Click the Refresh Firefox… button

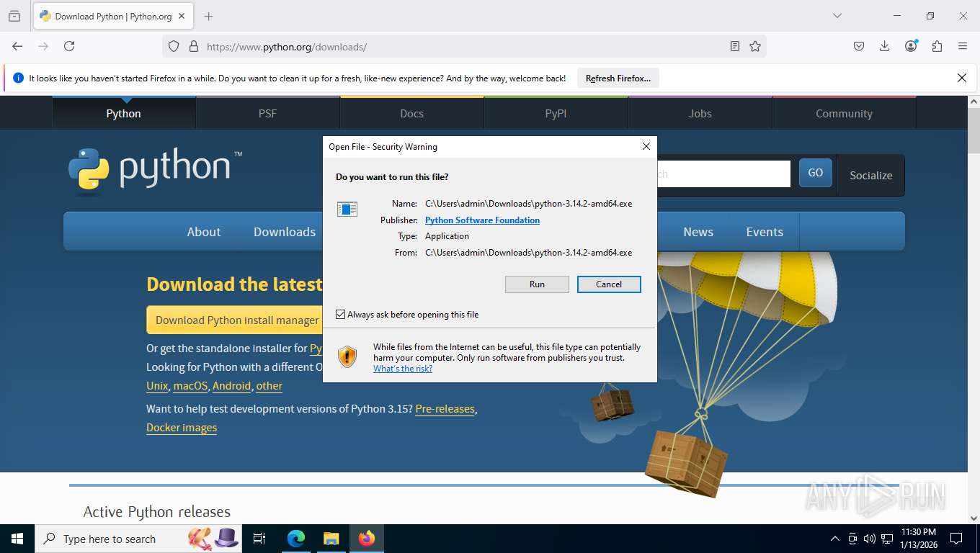tap(618, 78)
